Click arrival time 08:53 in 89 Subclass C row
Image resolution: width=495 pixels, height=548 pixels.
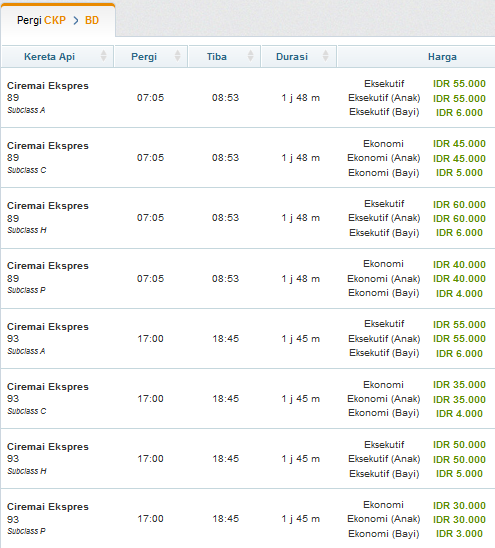tap(225, 158)
